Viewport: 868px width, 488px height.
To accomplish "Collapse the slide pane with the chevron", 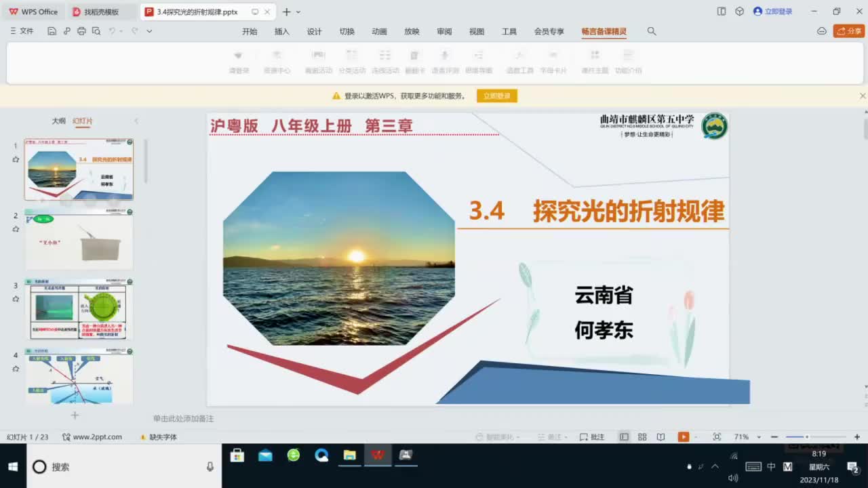I will pos(136,121).
